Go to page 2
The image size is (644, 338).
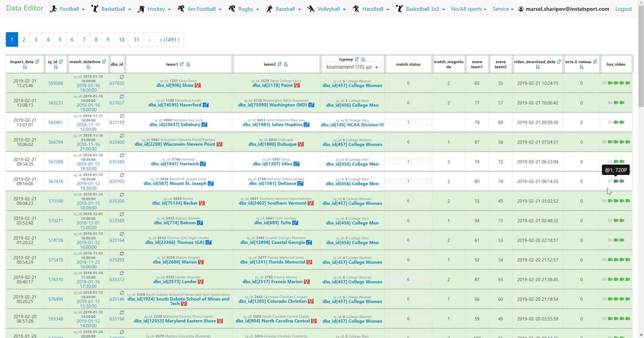point(24,39)
